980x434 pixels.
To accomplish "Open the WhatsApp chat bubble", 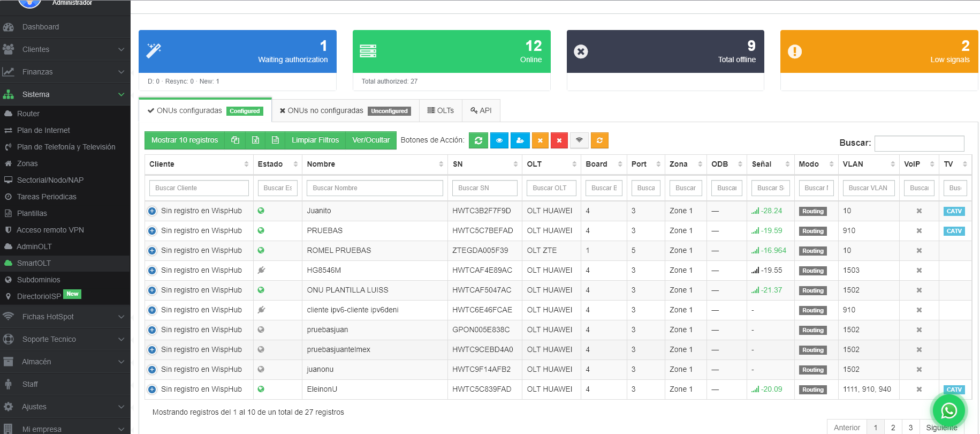I will (x=949, y=411).
